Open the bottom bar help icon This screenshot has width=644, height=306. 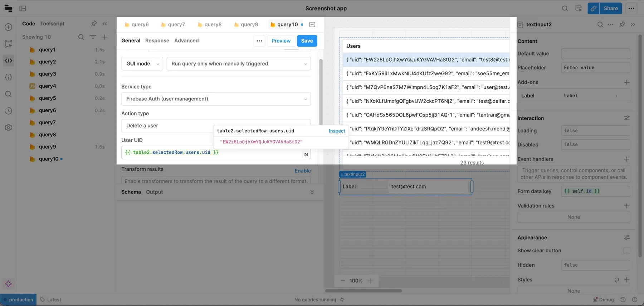pyautogui.click(x=635, y=300)
